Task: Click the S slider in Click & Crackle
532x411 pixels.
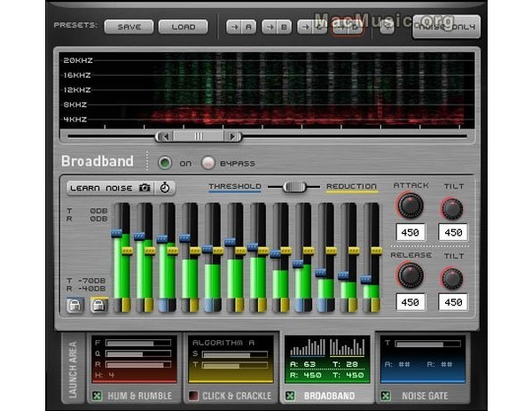Action: click(x=235, y=354)
